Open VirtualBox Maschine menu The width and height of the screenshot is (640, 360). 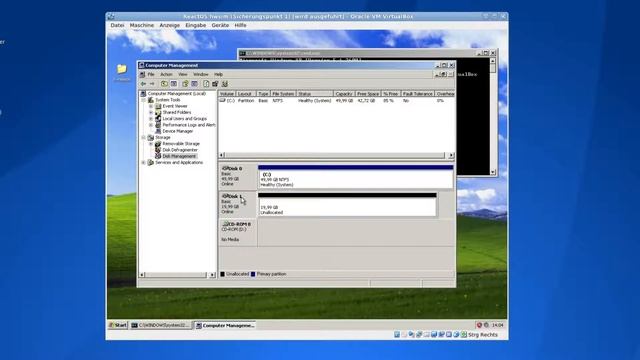click(x=142, y=25)
